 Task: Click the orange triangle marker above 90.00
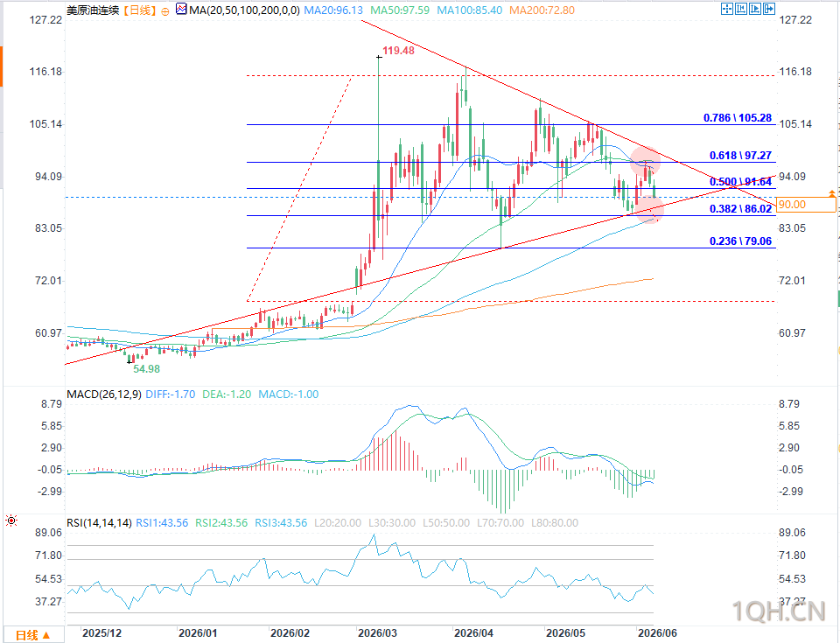tap(831, 192)
